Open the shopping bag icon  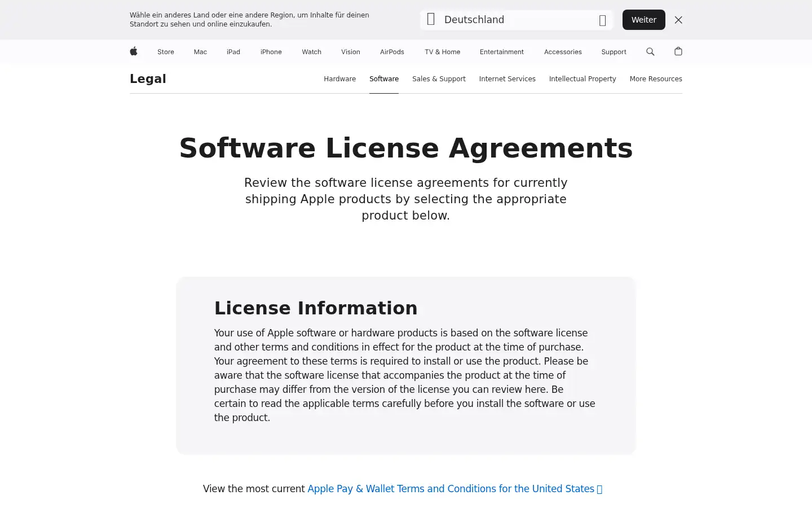(x=678, y=51)
